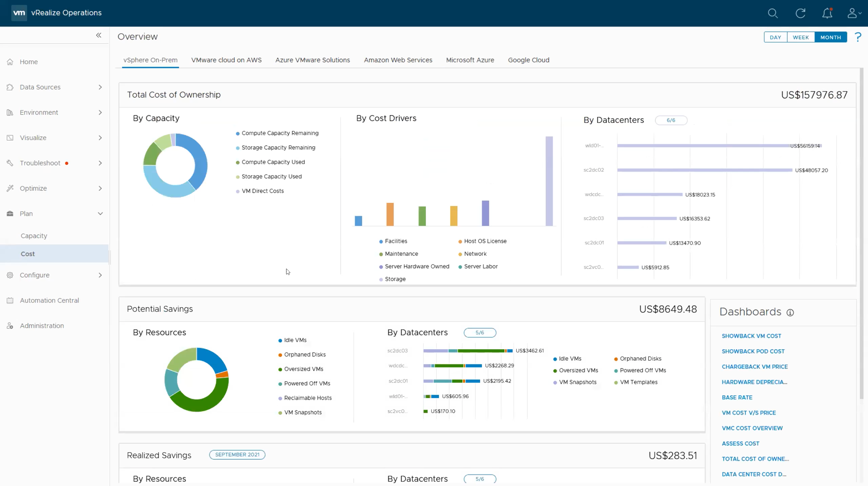Viewport: 868px width, 486px height.
Task: Open Amazon Web Services tab
Action: (398, 60)
